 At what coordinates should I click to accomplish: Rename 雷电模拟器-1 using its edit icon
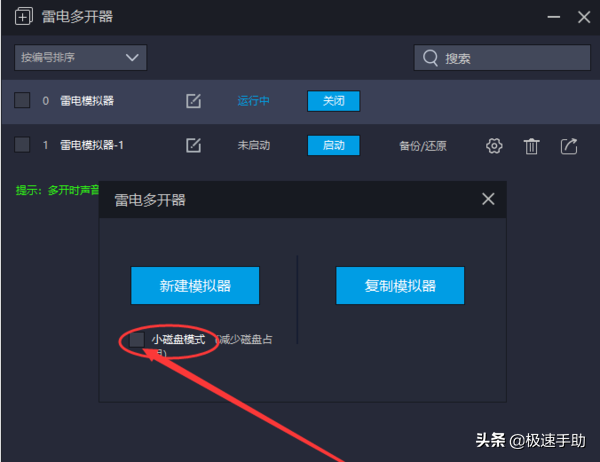click(x=193, y=145)
